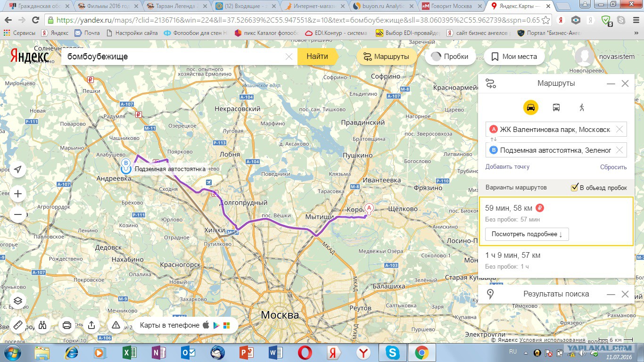The height and width of the screenshot is (362, 644).
Task: Collapse the Маршруты panel
Action: (611, 83)
